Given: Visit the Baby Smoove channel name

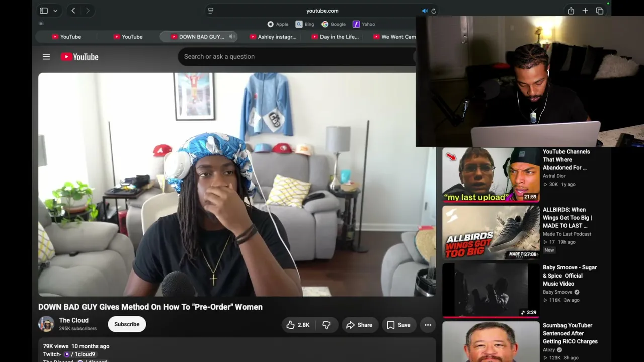Looking at the screenshot, I should coord(557,292).
